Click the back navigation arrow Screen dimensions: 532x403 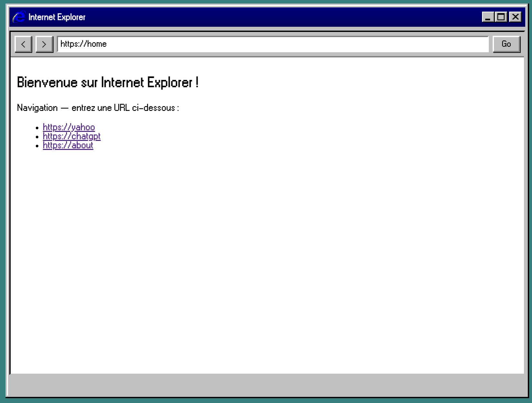(23, 44)
